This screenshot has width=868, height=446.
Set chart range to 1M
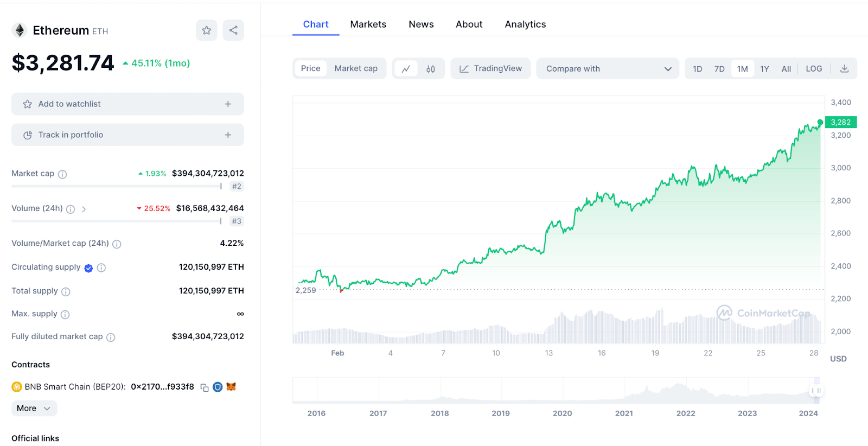tap(742, 69)
